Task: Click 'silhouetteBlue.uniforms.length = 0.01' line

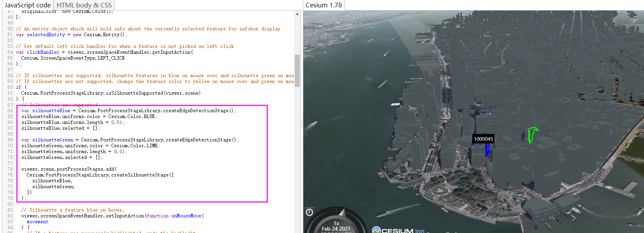Action: pyautogui.click(x=73, y=122)
